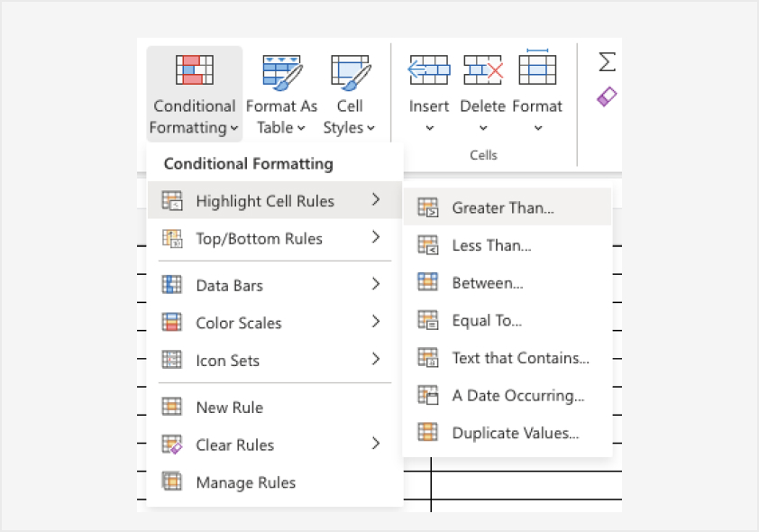Open the Delete dropdown chevron
Image resolution: width=759 pixels, height=532 pixels.
pos(483,128)
